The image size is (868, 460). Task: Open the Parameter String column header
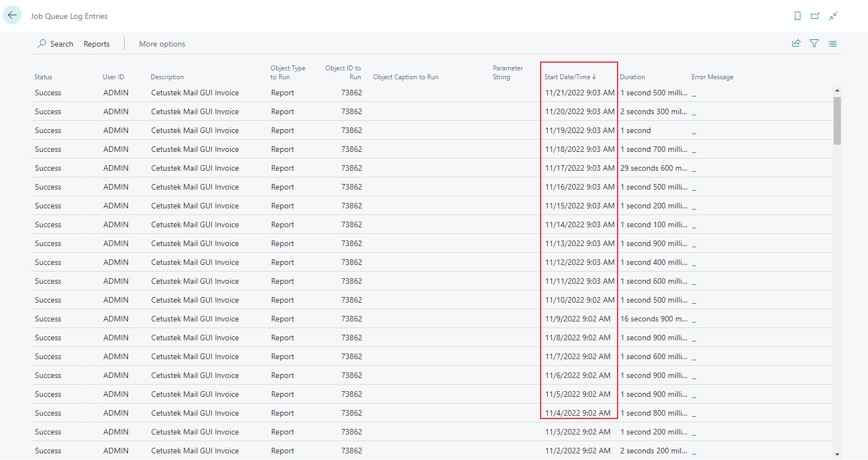[x=508, y=73]
